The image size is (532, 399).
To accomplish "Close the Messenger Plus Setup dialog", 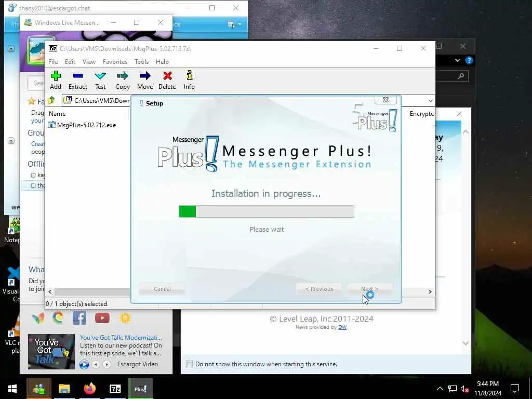I will (x=385, y=100).
